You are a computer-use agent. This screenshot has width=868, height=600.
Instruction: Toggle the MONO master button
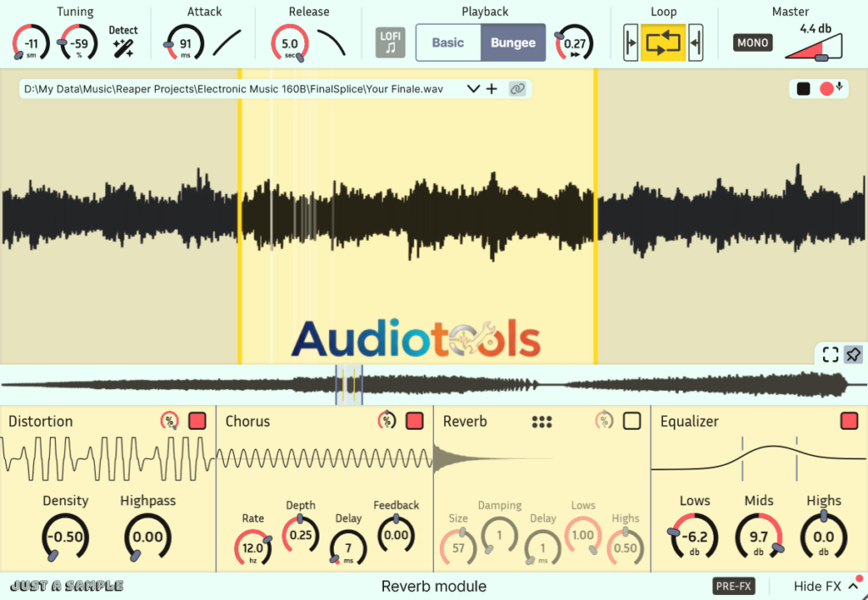click(x=753, y=42)
